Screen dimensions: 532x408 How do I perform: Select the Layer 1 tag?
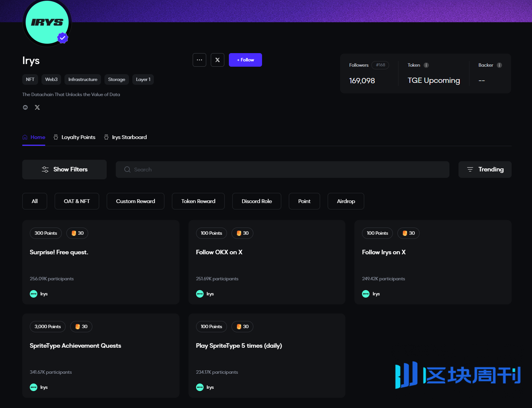143,79
